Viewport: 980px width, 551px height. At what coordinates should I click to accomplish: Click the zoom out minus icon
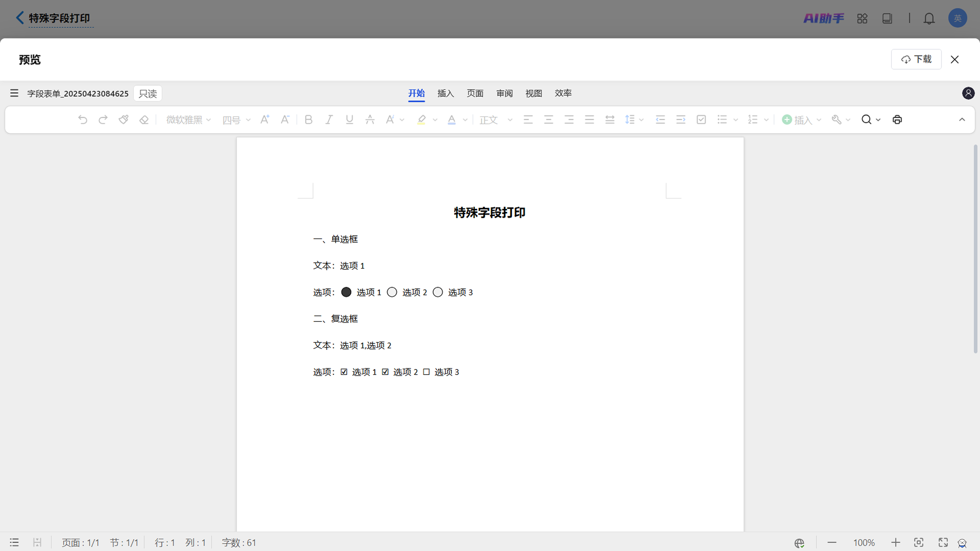click(832, 542)
